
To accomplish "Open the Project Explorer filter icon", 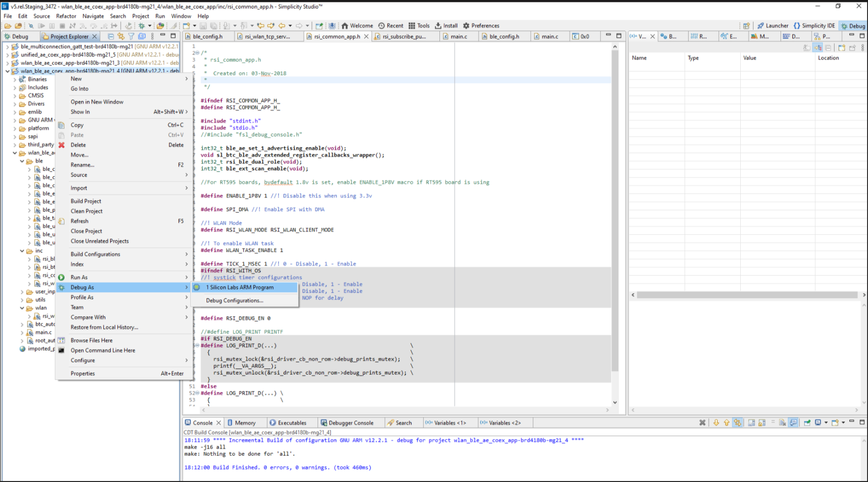I will (x=131, y=36).
